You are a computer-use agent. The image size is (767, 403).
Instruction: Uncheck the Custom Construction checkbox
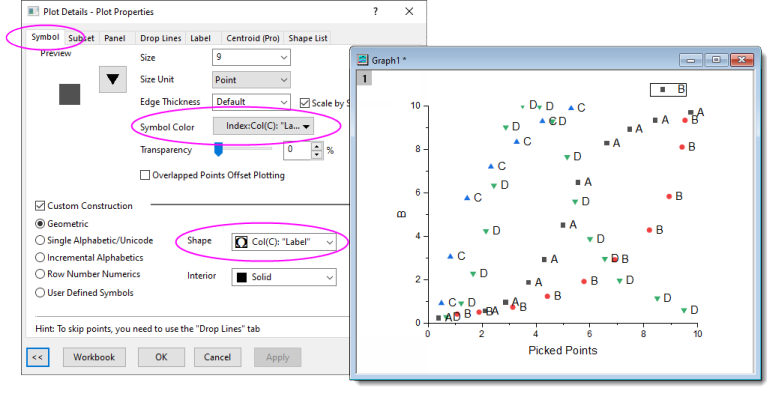pyautogui.click(x=41, y=206)
